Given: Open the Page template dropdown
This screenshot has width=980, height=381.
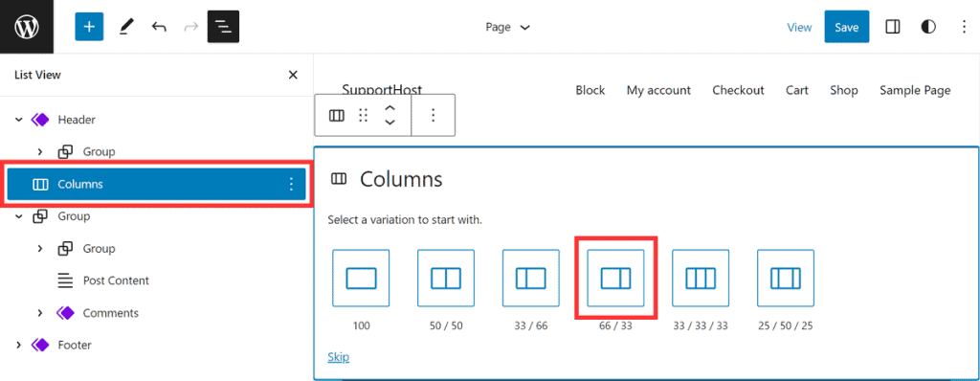Looking at the screenshot, I should click(507, 27).
